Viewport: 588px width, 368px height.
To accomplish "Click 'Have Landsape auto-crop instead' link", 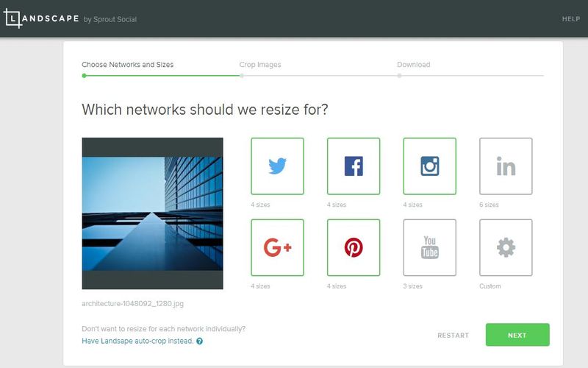I will point(137,341).
